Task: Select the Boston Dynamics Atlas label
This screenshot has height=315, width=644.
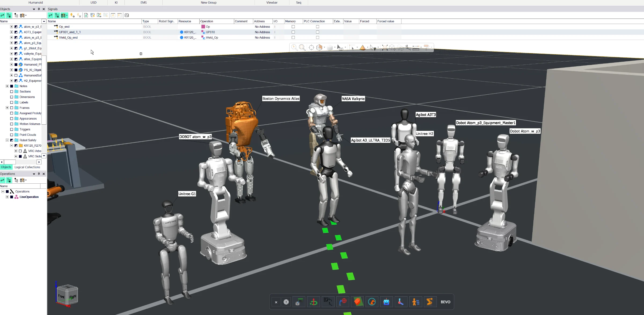Action: pos(281,99)
